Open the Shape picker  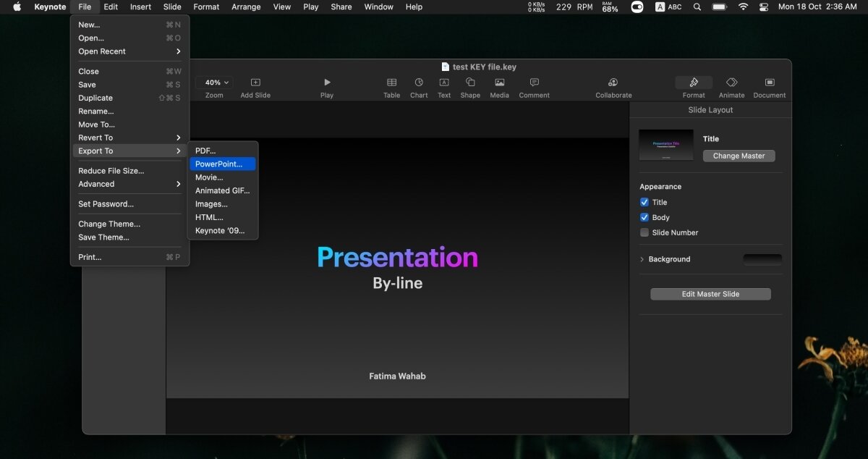click(x=470, y=83)
